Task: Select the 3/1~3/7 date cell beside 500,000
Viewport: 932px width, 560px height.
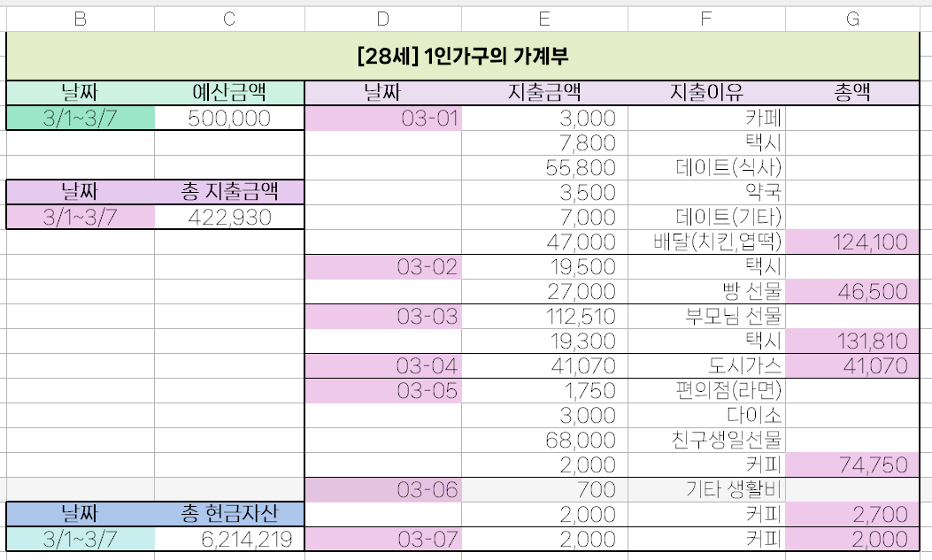Action: [81, 118]
